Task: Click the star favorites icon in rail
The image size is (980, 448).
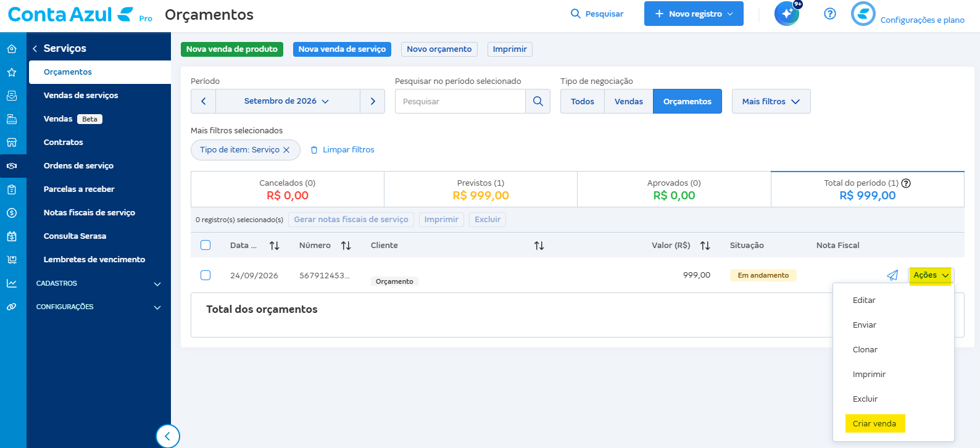Action: point(12,72)
